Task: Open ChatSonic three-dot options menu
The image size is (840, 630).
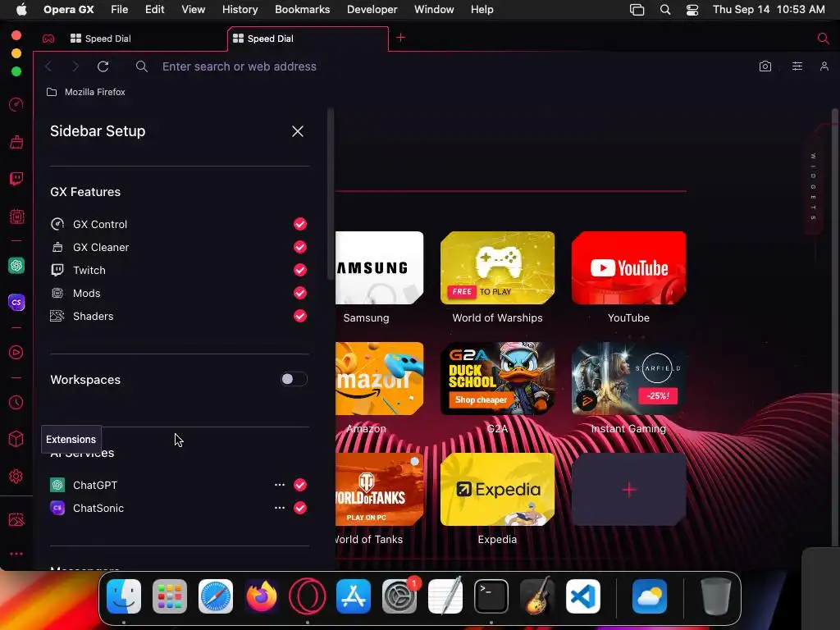Action: point(280,508)
